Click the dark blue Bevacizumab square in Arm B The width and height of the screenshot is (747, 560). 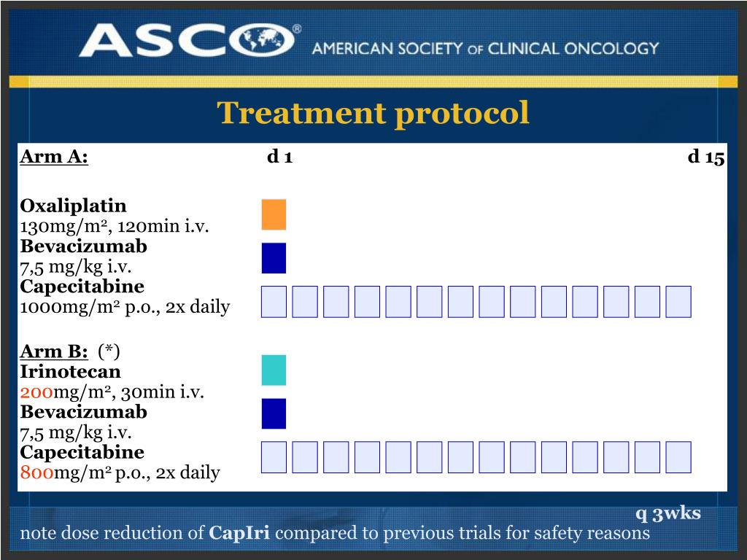(x=274, y=414)
